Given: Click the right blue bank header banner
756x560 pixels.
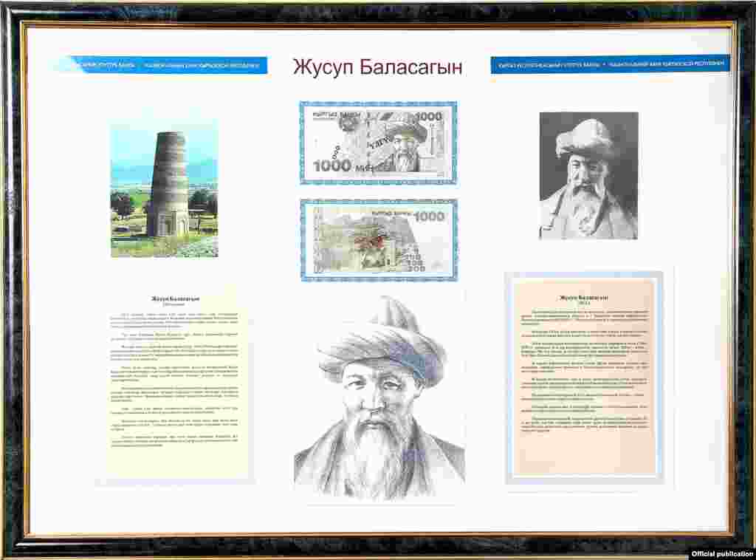Looking at the screenshot, I should tap(610, 65).
